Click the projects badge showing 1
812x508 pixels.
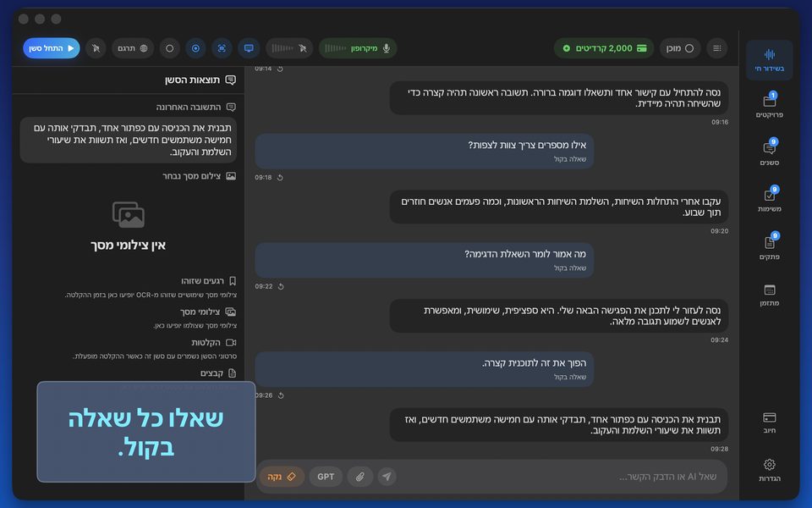pos(773,95)
